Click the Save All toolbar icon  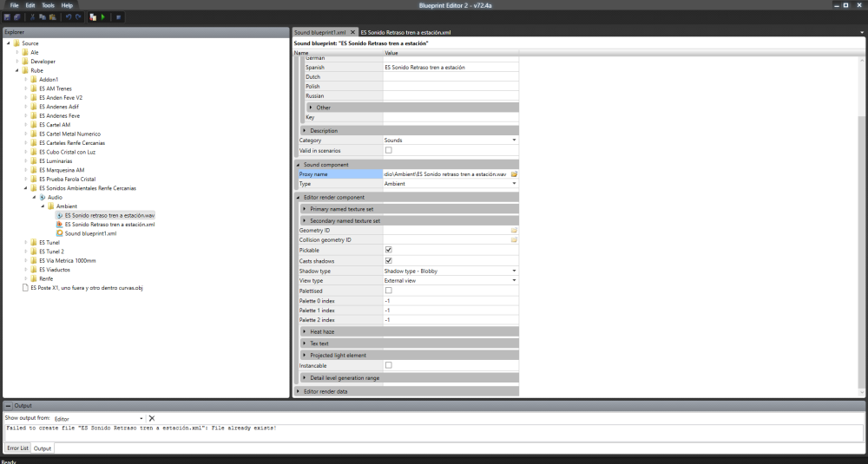click(16, 16)
